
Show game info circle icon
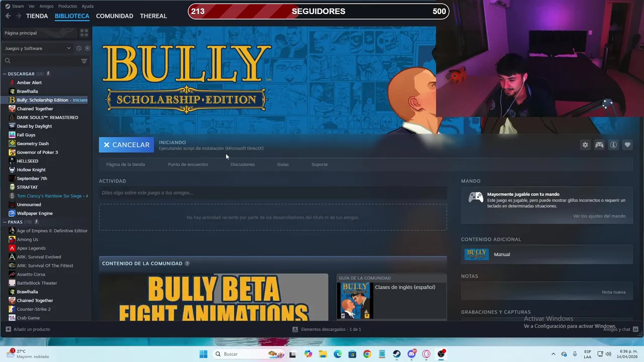pos(613,145)
